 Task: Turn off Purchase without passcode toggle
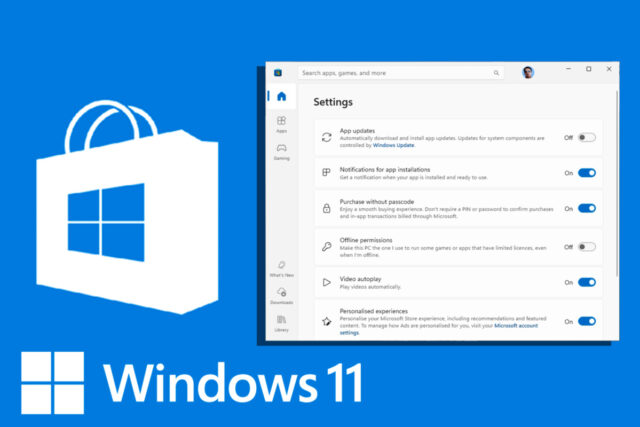tap(587, 208)
